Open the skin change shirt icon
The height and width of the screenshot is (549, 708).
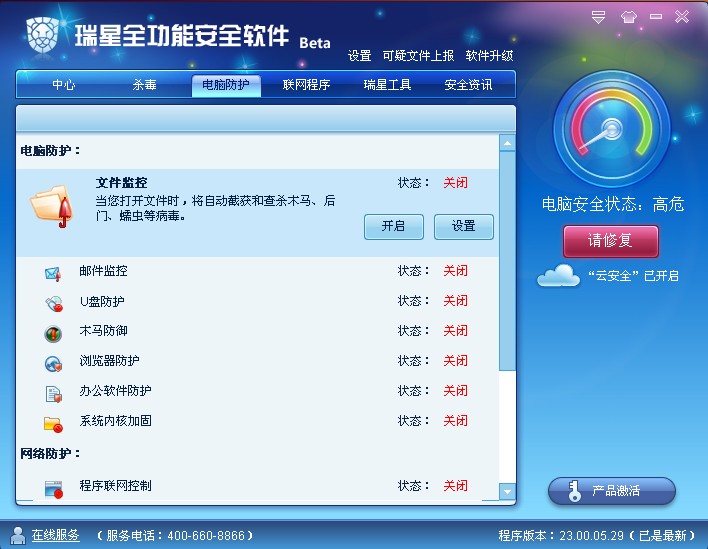(629, 17)
